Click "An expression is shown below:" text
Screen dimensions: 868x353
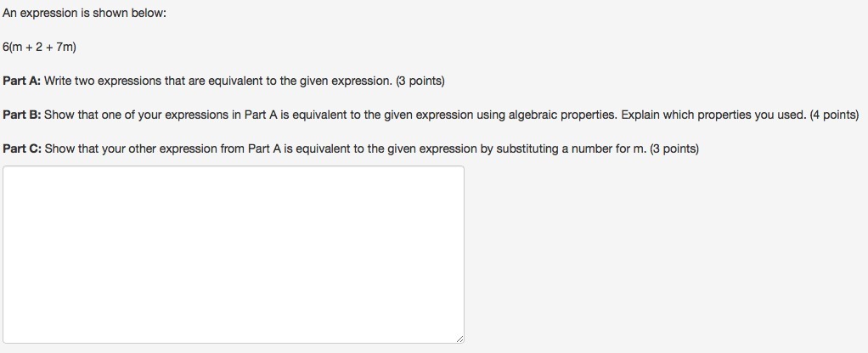pyautogui.click(x=78, y=14)
